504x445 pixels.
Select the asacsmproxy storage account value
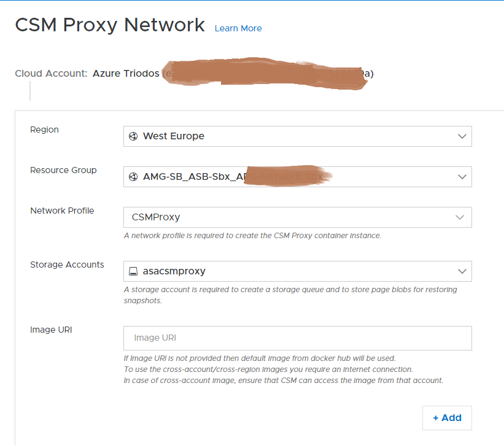(174, 271)
